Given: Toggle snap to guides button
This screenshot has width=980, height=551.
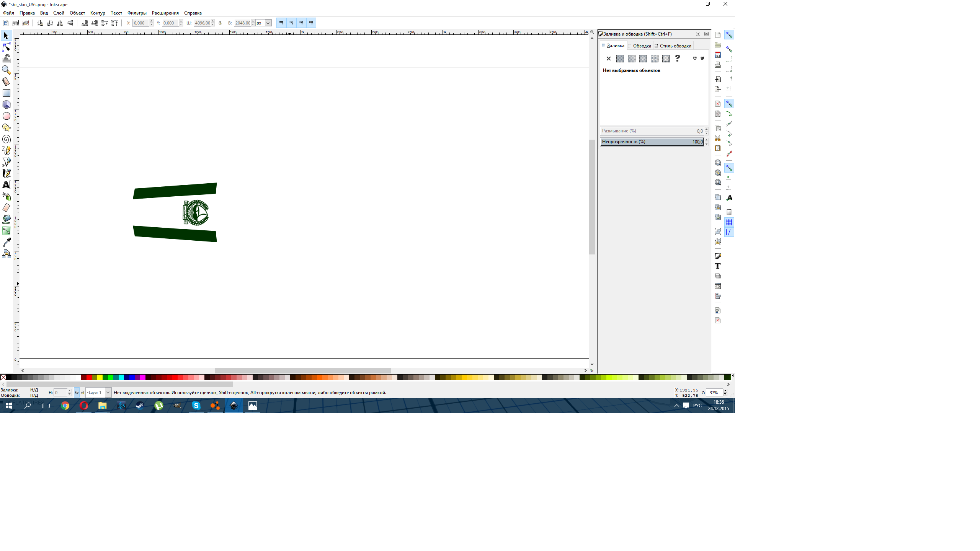Looking at the screenshot, I should 729,232.
